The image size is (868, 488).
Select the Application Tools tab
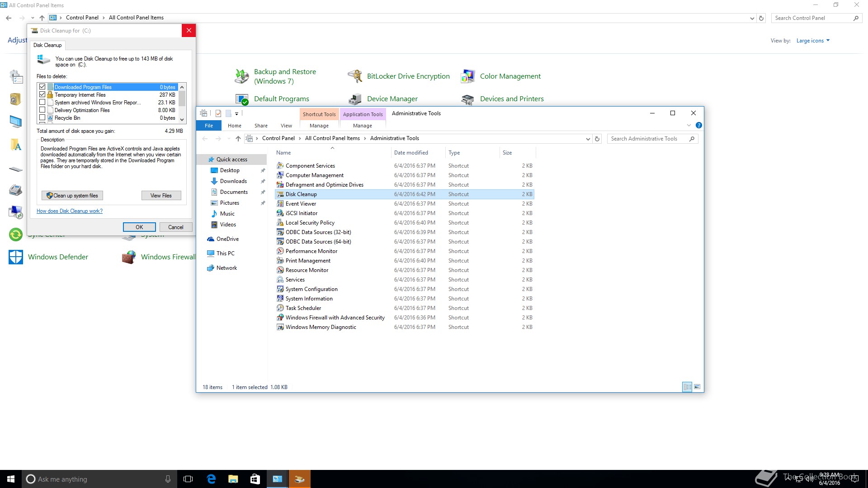pyautogui.click(x=363, y=114)
